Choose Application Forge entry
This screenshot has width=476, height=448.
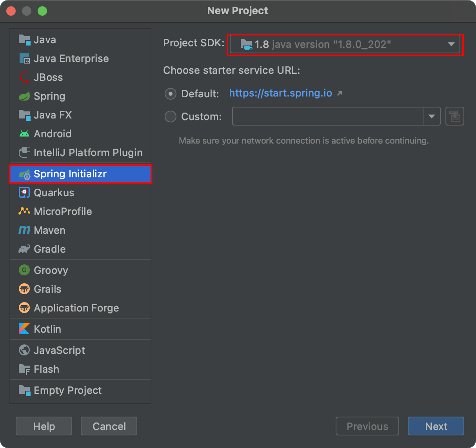80,308
